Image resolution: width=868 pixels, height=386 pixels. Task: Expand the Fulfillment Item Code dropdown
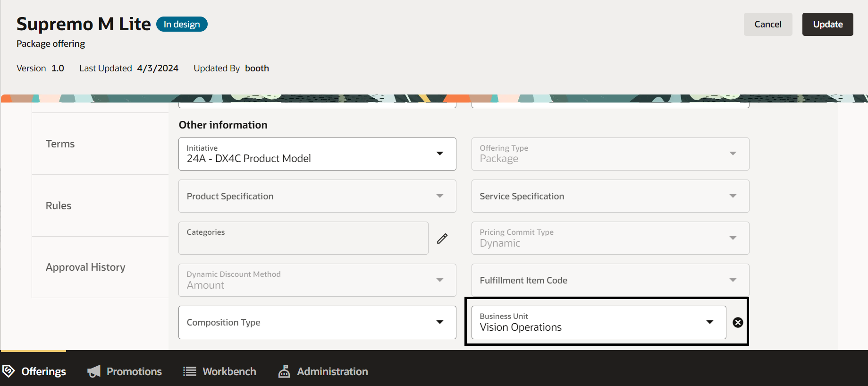click(x=733, y=280)
